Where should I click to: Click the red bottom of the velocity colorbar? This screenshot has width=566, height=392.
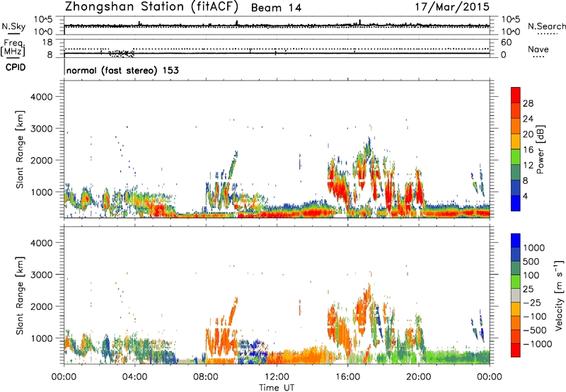point(516,350)
